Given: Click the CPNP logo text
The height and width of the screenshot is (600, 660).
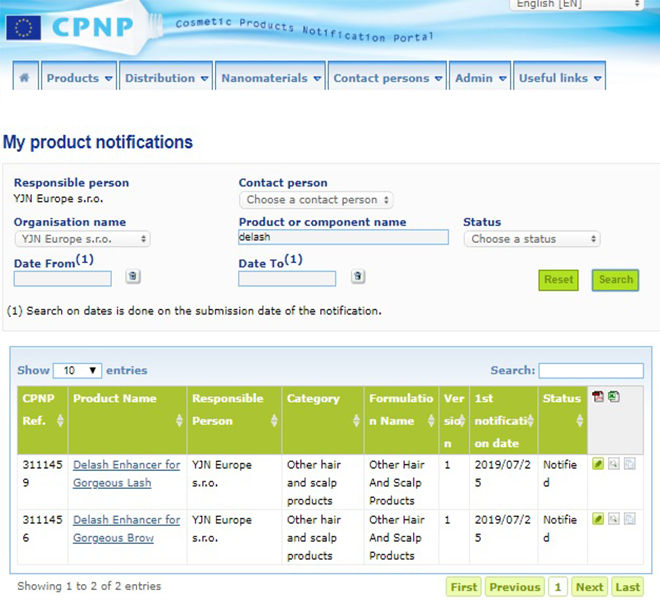Looking at the screenshot, I should tap(93, 27).
